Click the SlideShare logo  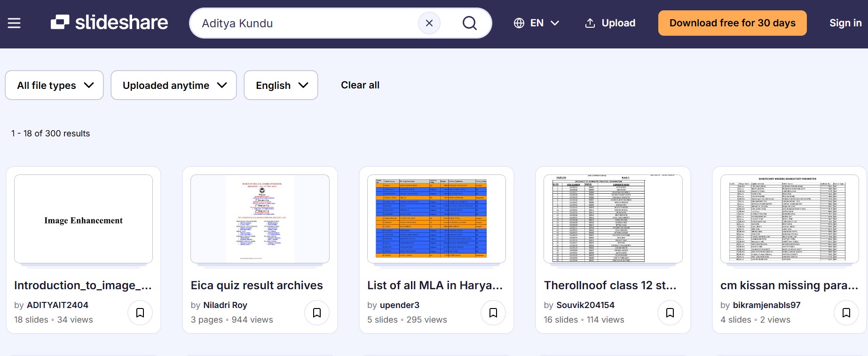coord(109,23)
